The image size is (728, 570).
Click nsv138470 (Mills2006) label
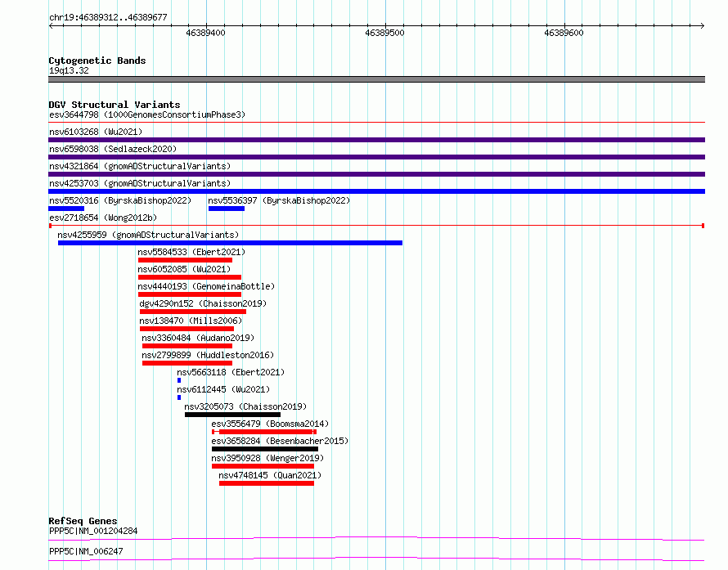(x=191, y=321)
